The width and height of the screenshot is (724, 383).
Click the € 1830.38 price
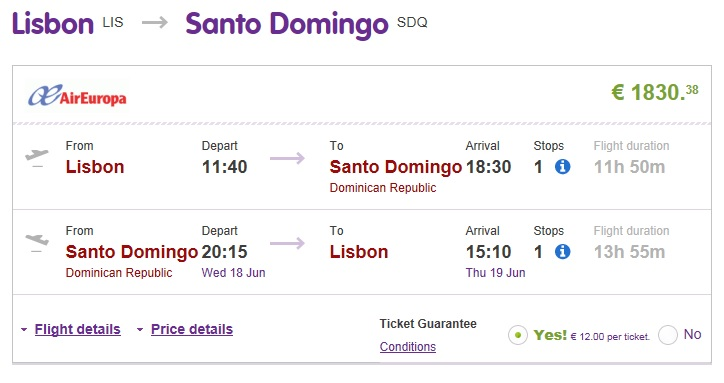pos(655,92)
